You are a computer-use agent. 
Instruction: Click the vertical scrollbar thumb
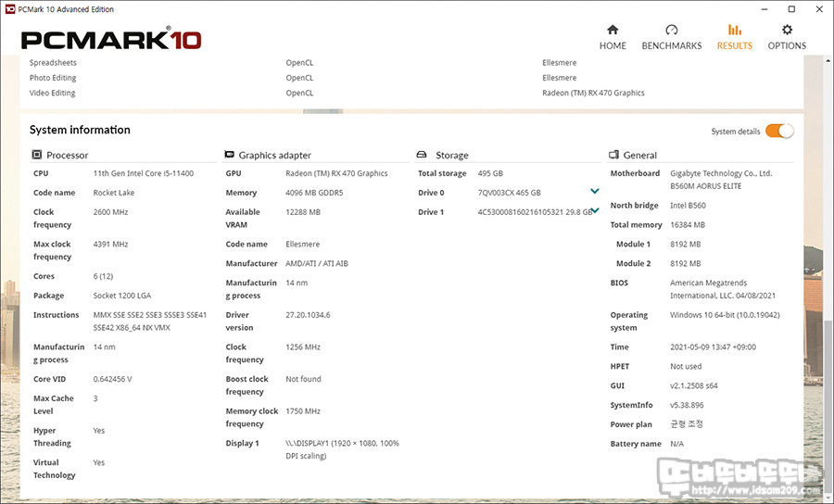pos(829,408)
